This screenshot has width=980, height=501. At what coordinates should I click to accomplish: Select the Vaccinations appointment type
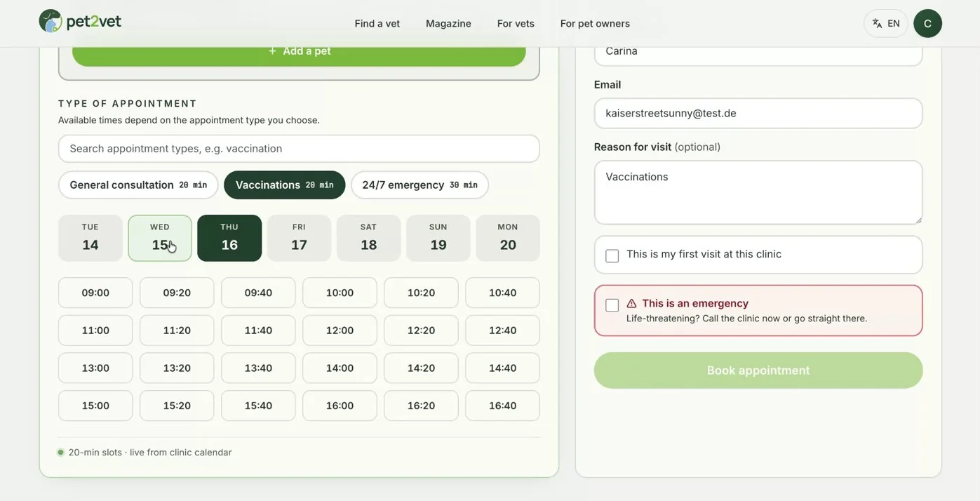tap(284, 185)
